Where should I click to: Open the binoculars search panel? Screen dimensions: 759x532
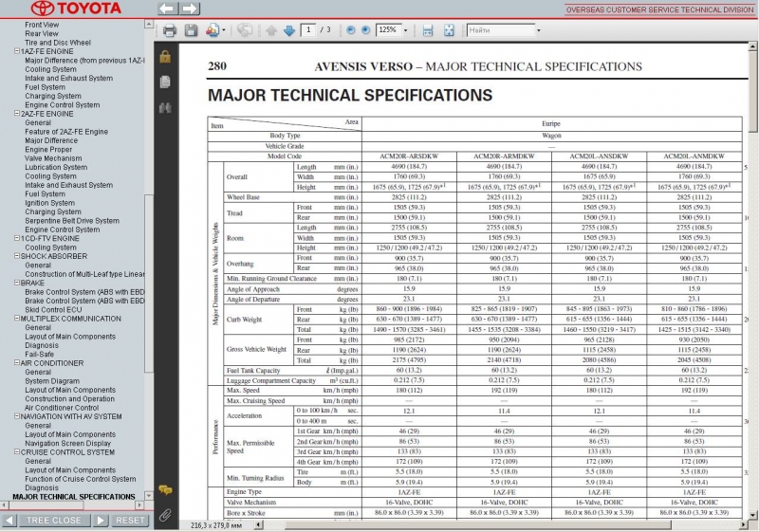click(165, 107)
